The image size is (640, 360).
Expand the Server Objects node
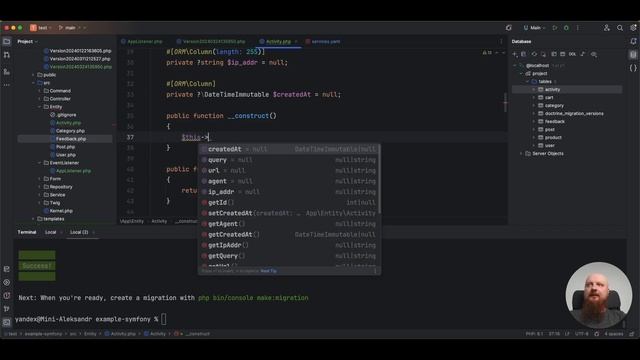coord(521,153)
